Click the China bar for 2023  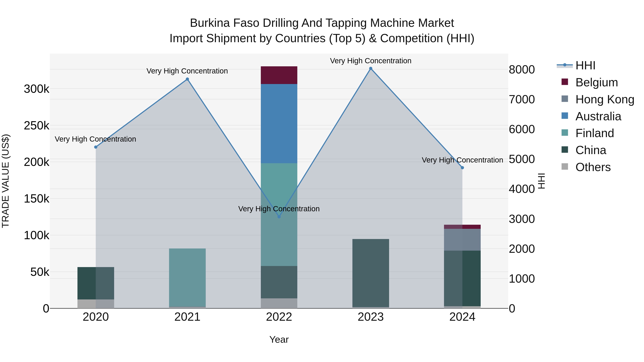pos(371,273)
